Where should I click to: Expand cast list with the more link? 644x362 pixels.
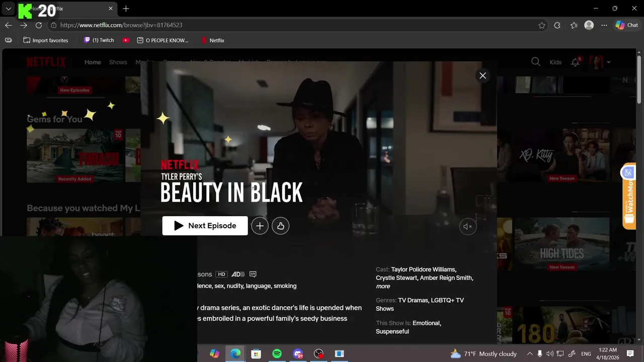pos(383,286)
